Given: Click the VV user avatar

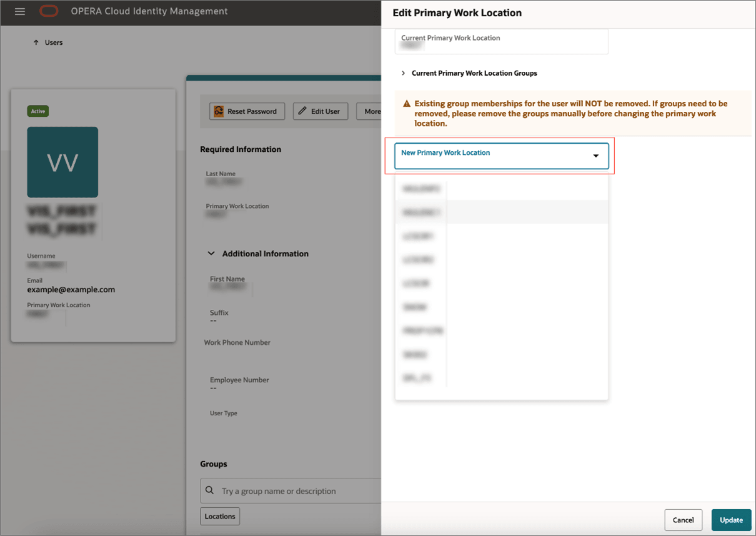Looking at the screenshot, I should [62, 162].
